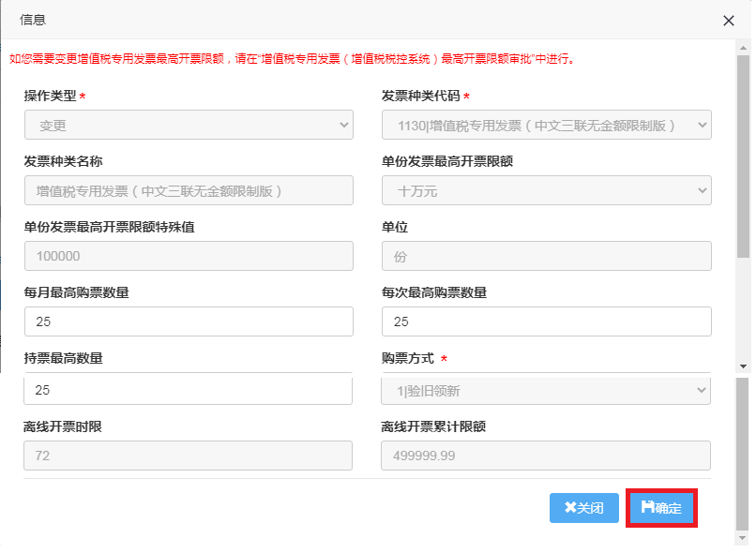
Task: Click the red notice text about 最高开票限额审批
Action: pos(293,59)
